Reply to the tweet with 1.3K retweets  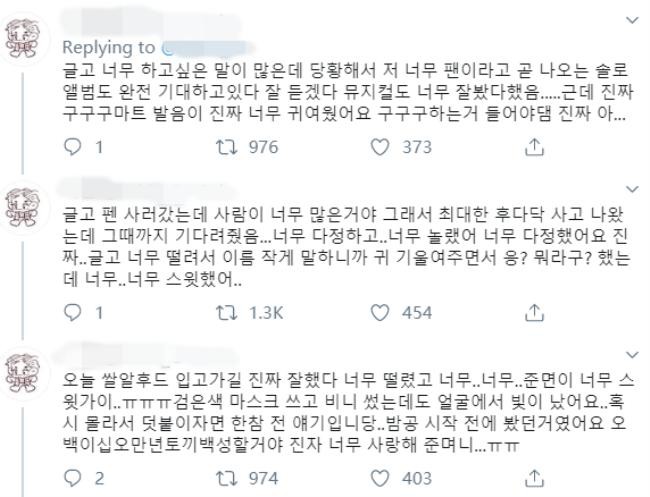[70, 313]
